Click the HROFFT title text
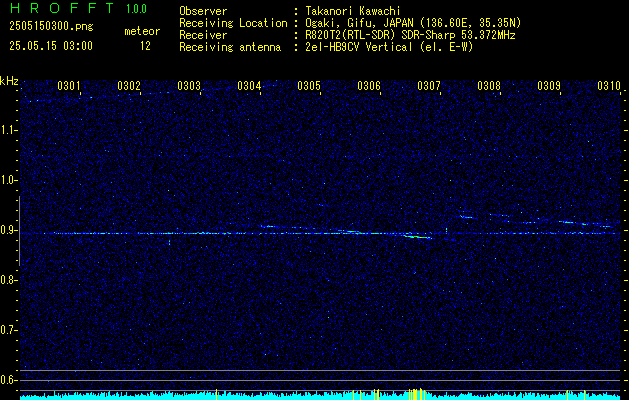This screenshot has width=629, height=400. (61, 8)
